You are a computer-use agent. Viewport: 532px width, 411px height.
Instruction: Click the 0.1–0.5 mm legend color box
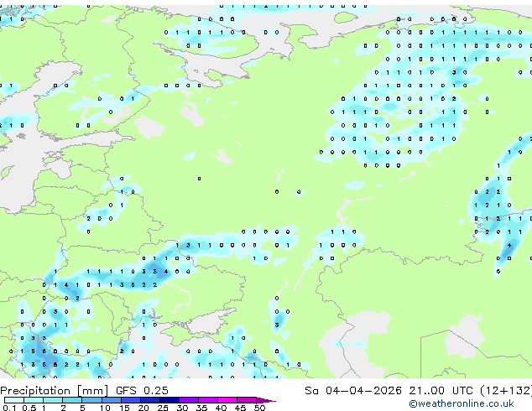(14, 400)
